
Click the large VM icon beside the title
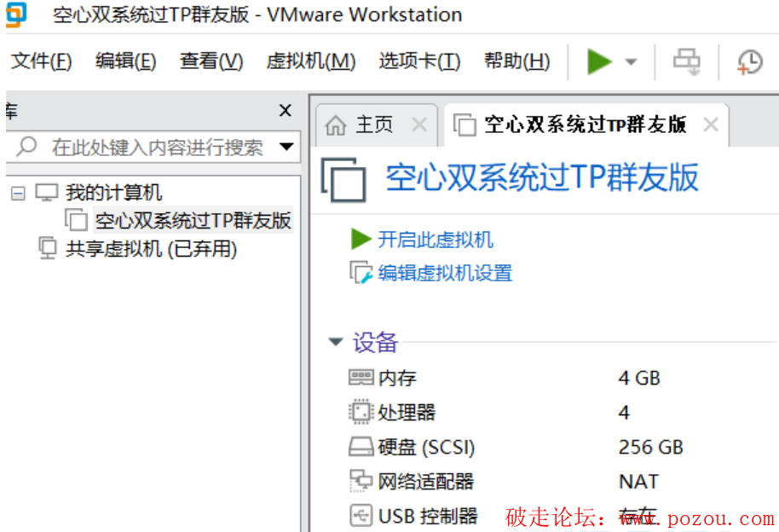pyautogui.click(x=343, y=180)
